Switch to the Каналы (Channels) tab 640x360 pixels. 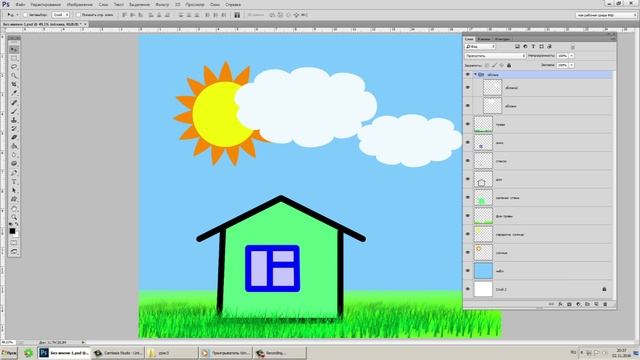coord(484,39)
